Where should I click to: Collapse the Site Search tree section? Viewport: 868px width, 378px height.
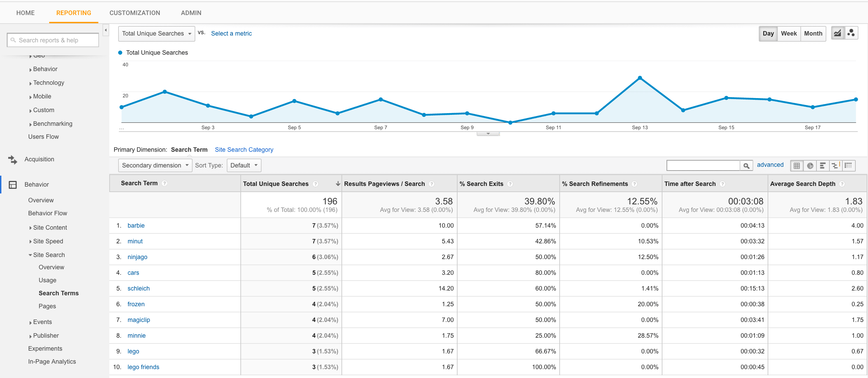(30, 255)
